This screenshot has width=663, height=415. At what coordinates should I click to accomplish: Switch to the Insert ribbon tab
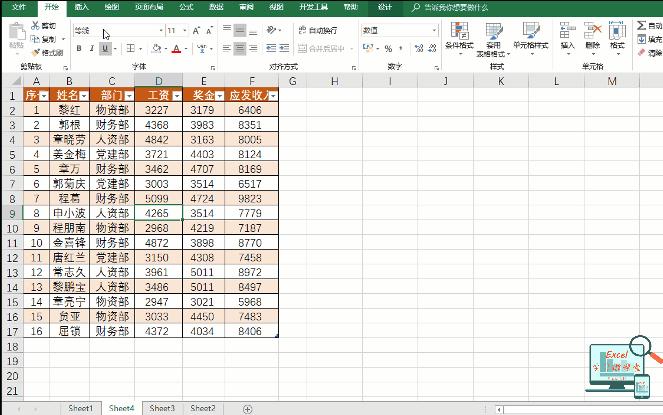point(81,7)
